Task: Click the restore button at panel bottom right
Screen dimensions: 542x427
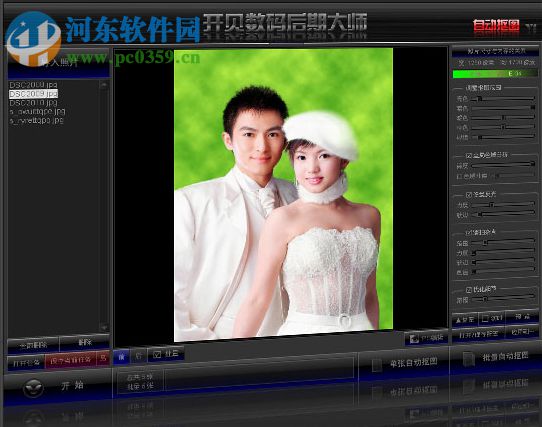Action: point(522,332)
